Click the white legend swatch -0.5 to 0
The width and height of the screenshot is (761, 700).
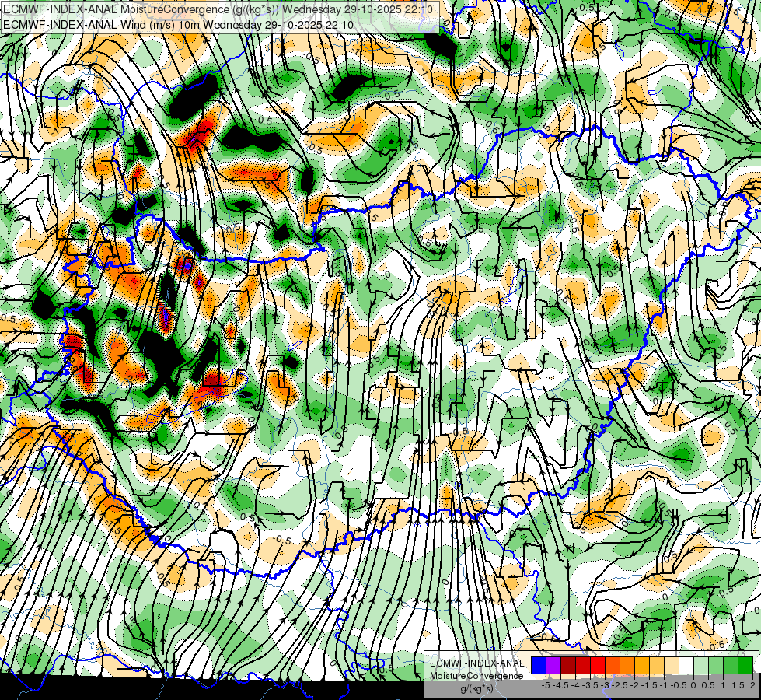click(686, 666)
